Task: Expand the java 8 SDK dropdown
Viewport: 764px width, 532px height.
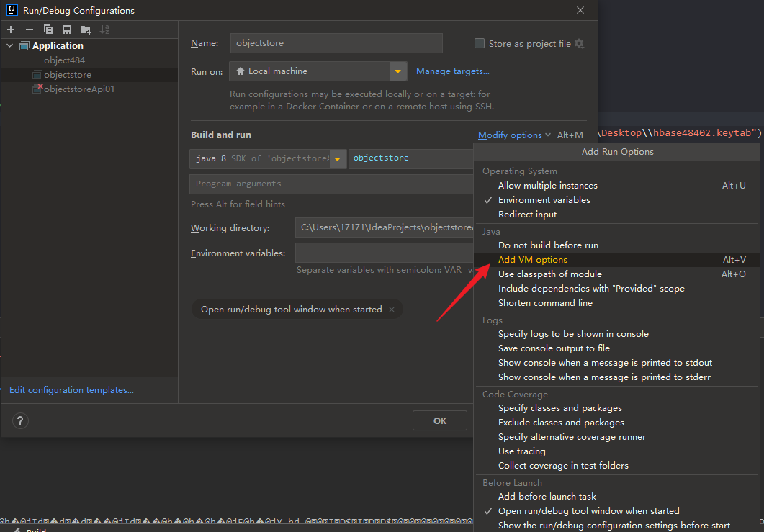Action: [337, 159]
